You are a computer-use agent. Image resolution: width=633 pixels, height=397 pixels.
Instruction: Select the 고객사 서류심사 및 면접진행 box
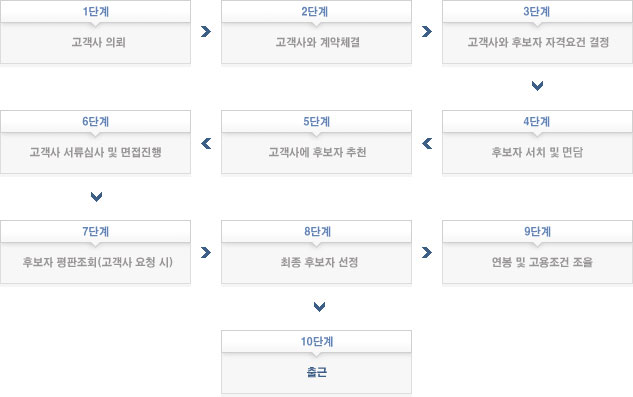96,153
